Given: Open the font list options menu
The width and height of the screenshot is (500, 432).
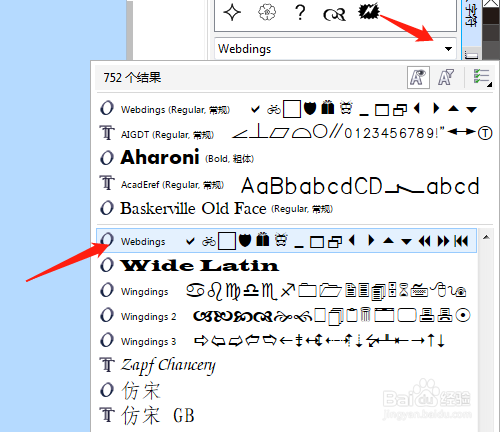Looking at the screenshot, I should 482,77.
